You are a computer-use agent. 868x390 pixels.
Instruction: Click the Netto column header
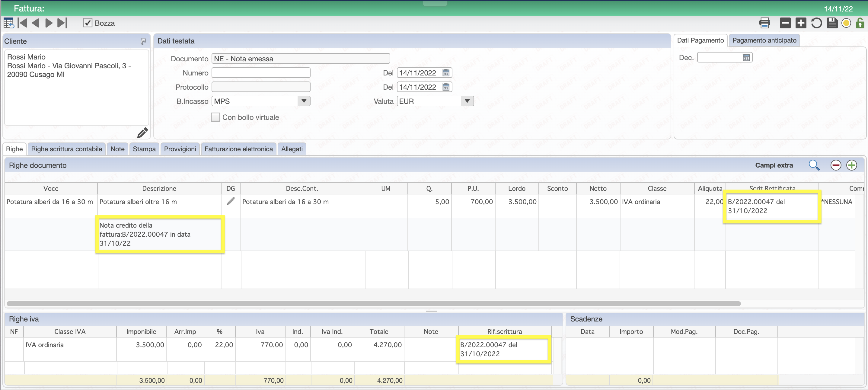(x=598, y=188)
